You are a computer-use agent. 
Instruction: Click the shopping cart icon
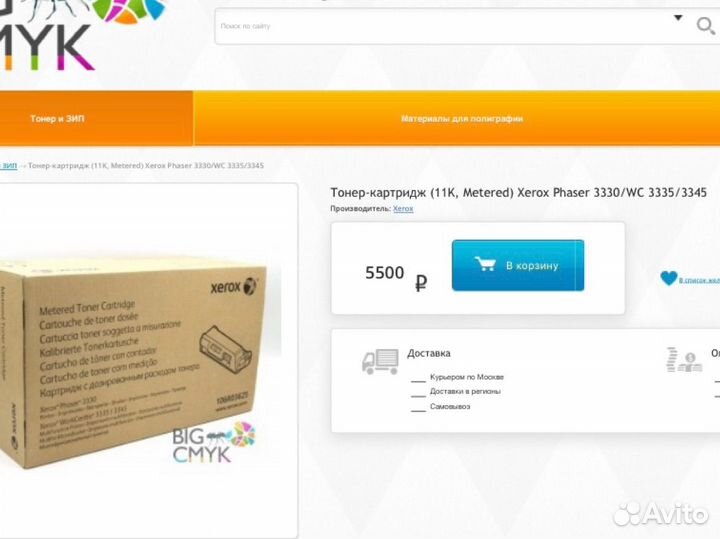[485, 264]
